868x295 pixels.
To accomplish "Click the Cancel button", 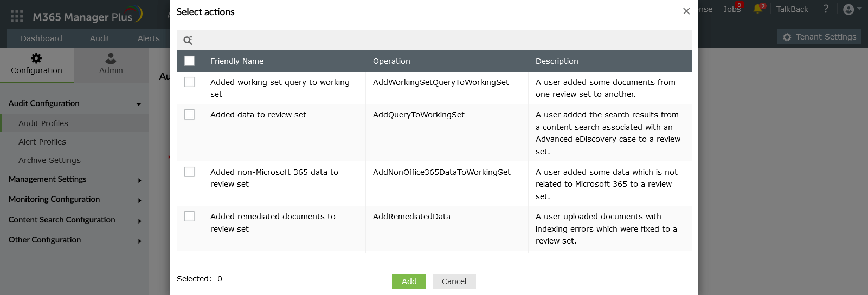I will pyautogui.click(x=454, y=281).
